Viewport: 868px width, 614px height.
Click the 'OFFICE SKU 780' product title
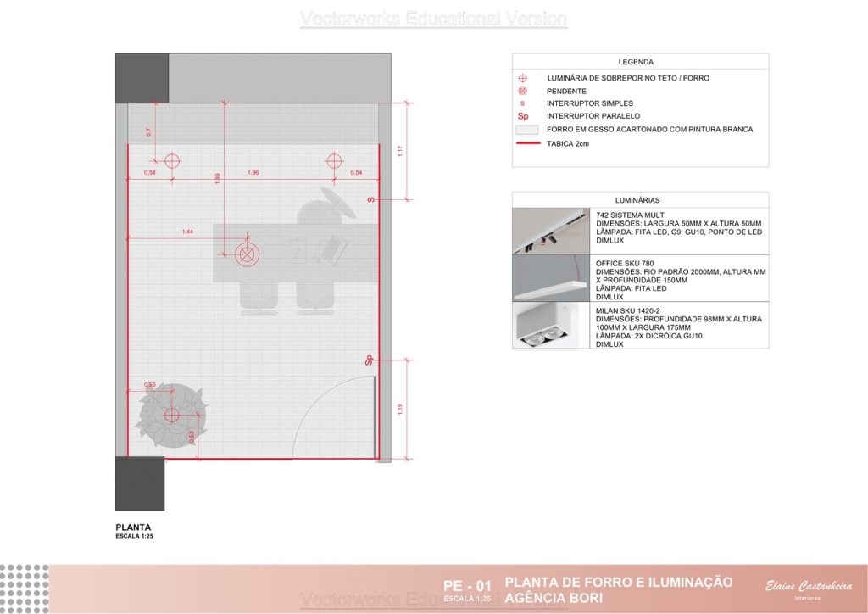point(625,264)
